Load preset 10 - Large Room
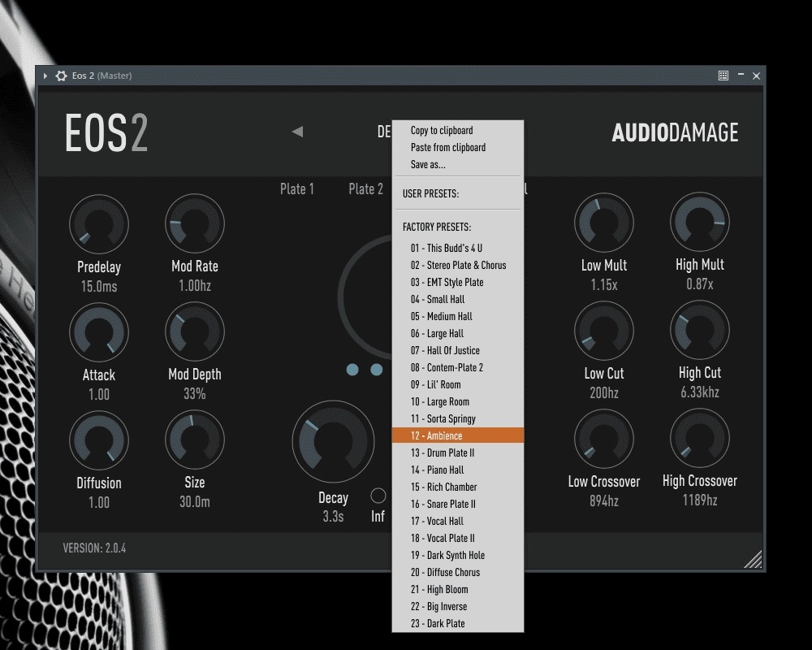 point(458,401)
